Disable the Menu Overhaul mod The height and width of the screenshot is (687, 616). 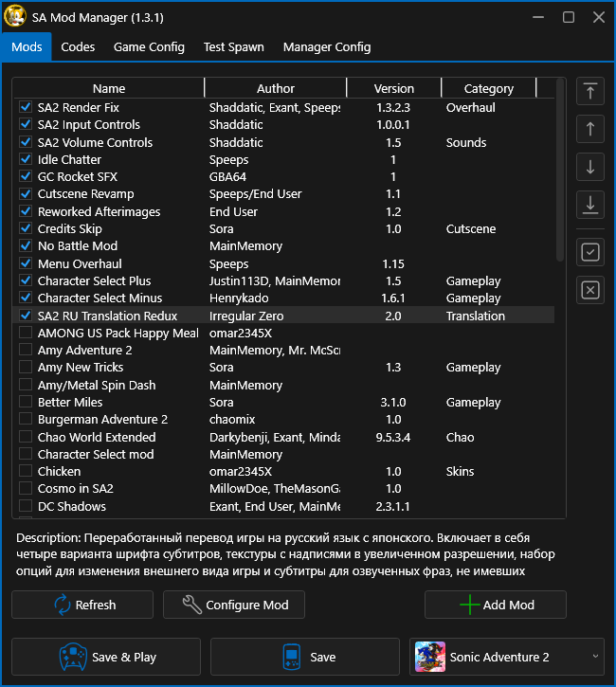(26, 263)
